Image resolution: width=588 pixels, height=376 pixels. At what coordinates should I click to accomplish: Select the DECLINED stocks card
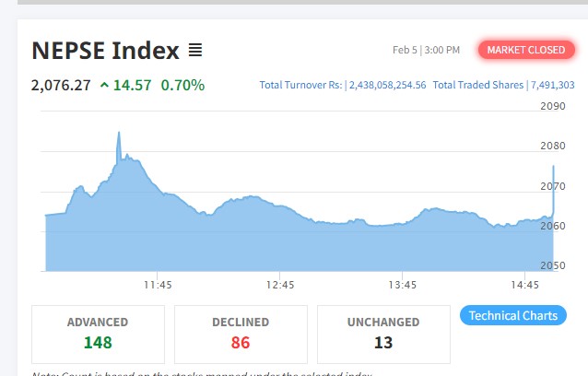pos(240,334)
